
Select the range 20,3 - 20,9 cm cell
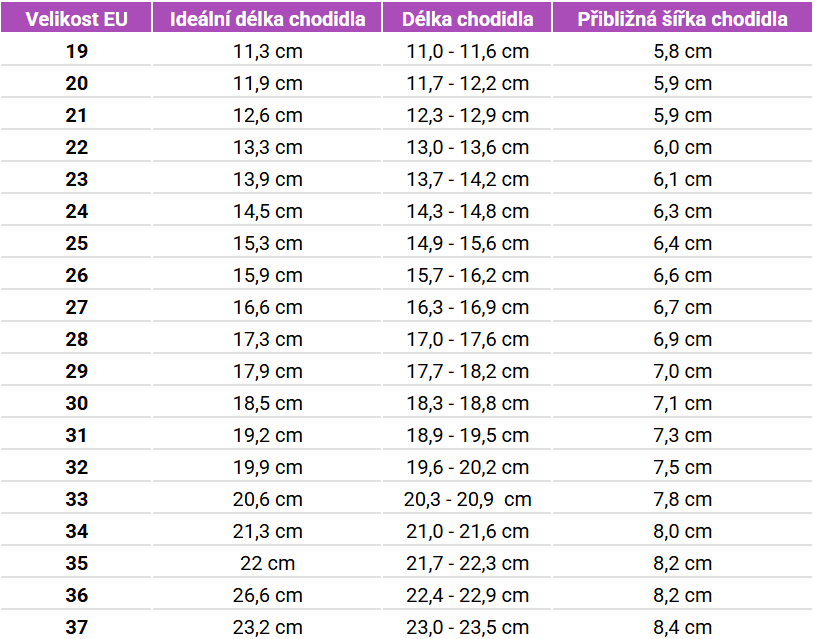467,499
